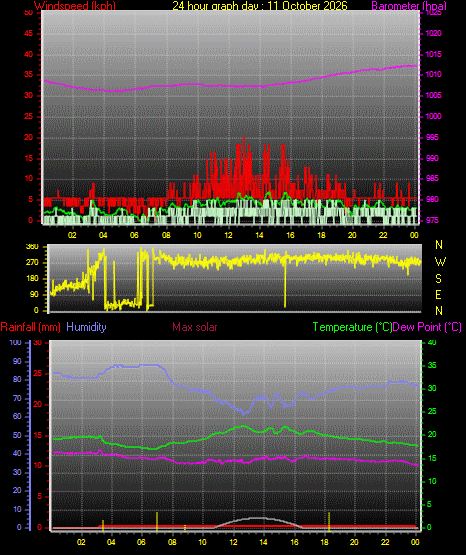Click the 90 value on wind direction axis
The image size is (466, 555).
pos(34,294)
